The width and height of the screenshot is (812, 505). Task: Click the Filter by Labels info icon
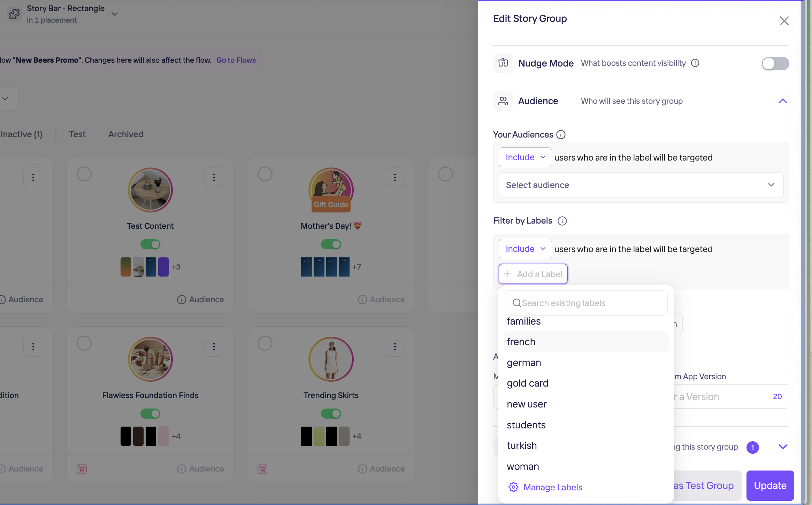point(562,221)
